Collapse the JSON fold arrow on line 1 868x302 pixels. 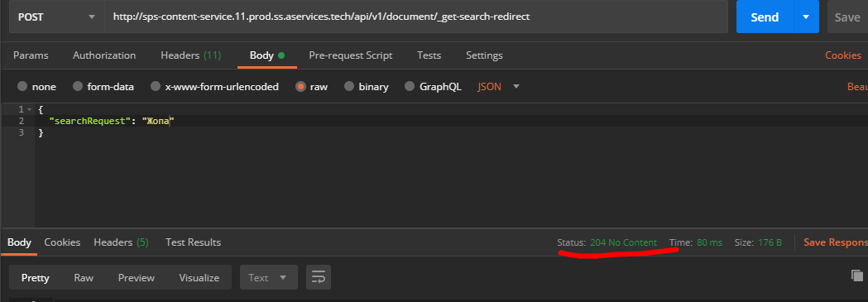pos(30,109)
